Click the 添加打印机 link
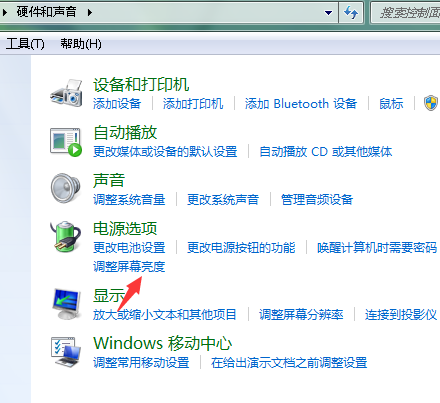This screenshot has height=403, width=440. click(193, 104)
